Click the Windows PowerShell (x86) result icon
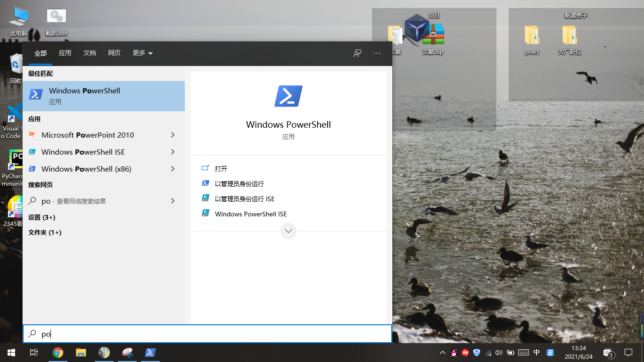The image size is (644, 362). pos(32,169)
